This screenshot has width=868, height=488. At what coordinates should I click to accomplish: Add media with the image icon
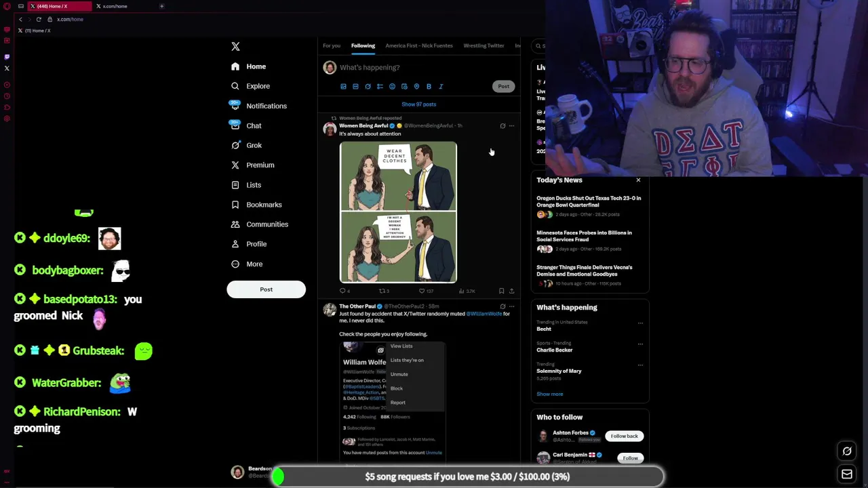pyautogui.click(x=343, y=87)
